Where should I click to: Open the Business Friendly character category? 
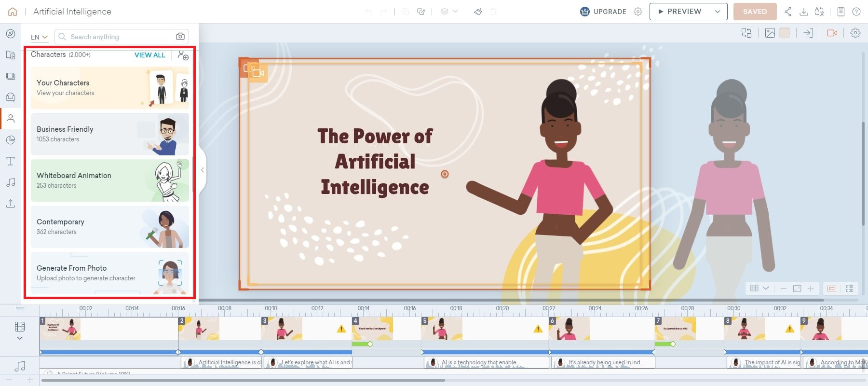click(109, 134)
